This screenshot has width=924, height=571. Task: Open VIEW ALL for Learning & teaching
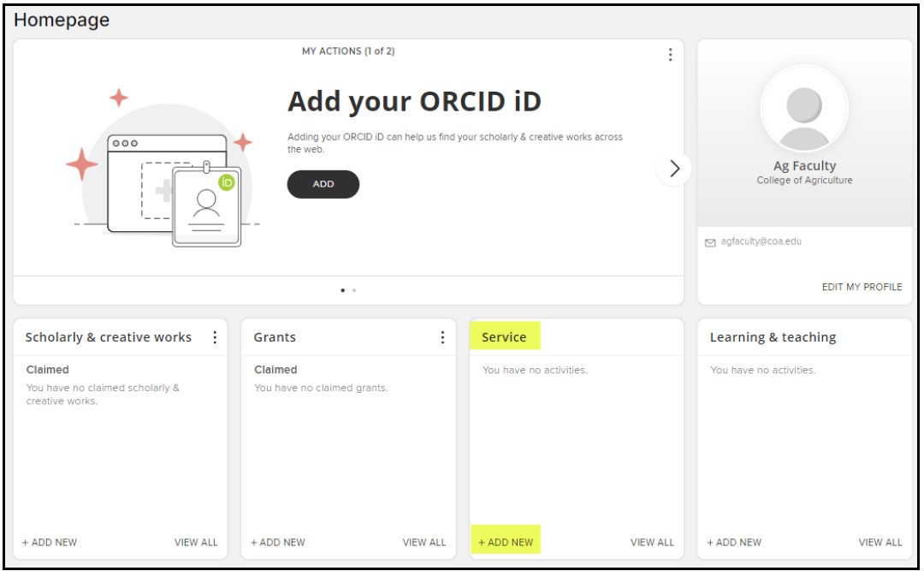[x=880, y=542]
